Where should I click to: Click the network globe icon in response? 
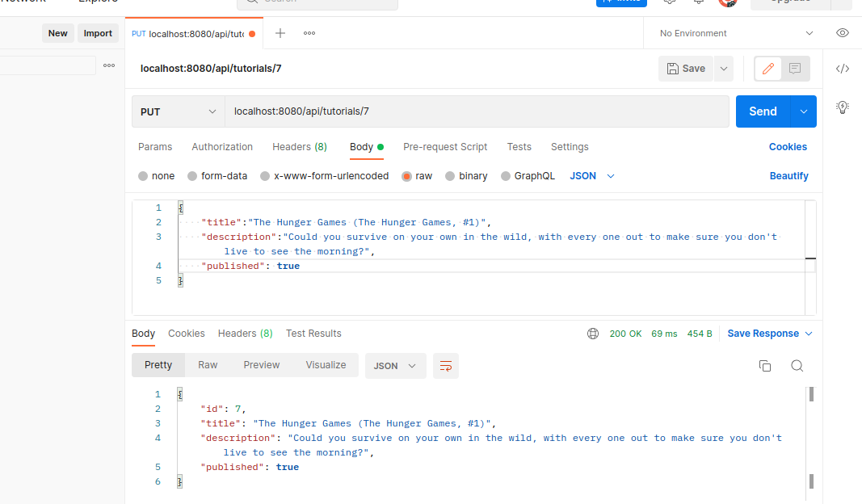[x=593, y=334]
